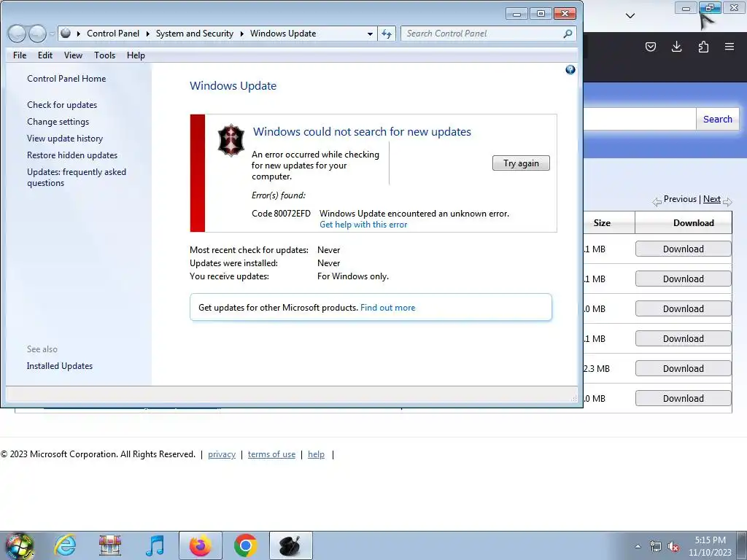Open the privacy link in page footer
This screenshot has height=560, width=747.
pos(222,454)
